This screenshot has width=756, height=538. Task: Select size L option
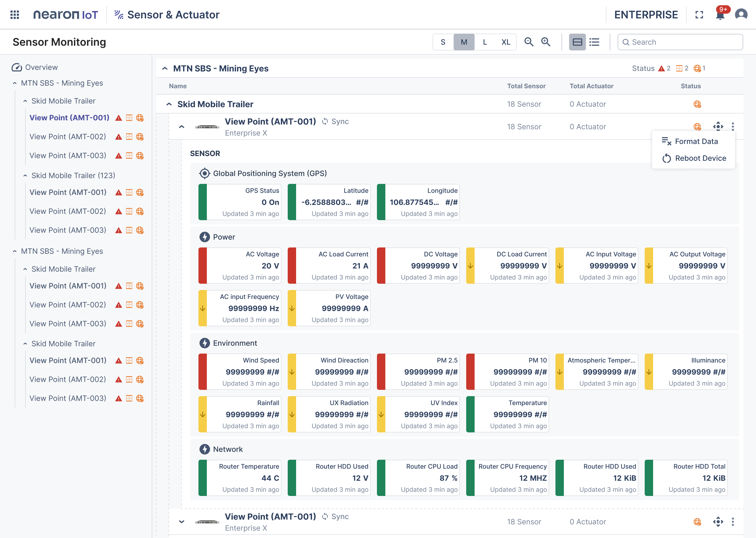coord(485,42)
